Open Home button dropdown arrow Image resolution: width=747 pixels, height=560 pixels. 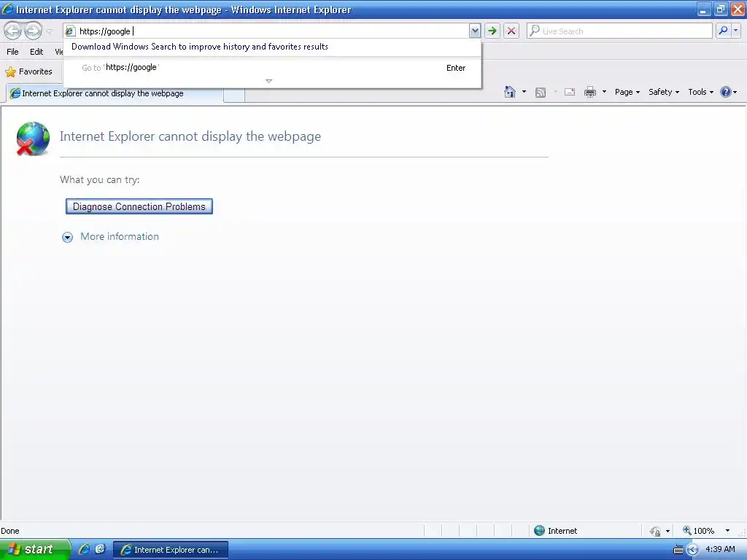(524, 92)
